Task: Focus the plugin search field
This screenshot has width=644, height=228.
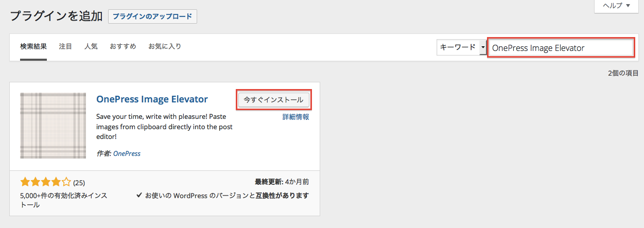Action: click(x=561, y=48)
